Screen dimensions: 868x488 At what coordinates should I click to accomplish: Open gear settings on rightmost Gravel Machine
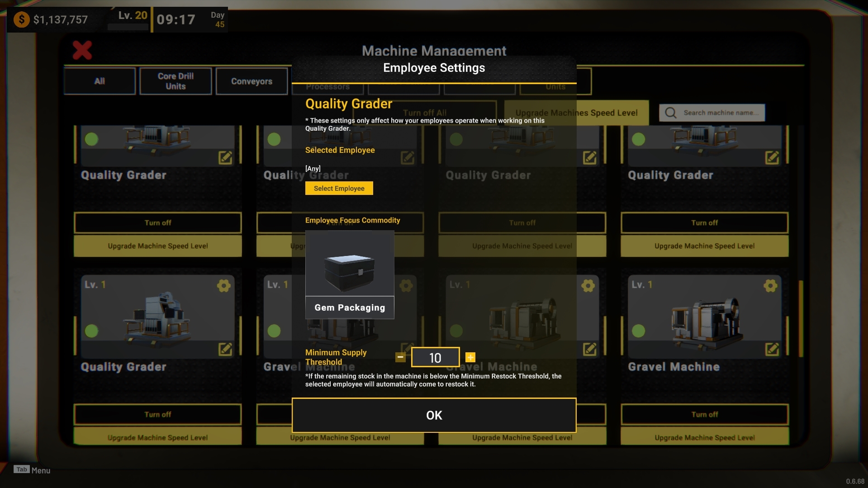point(770,285)
